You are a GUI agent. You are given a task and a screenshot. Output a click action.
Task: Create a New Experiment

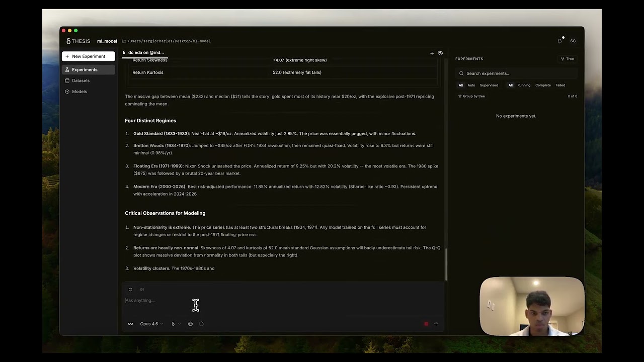(89, 56)
